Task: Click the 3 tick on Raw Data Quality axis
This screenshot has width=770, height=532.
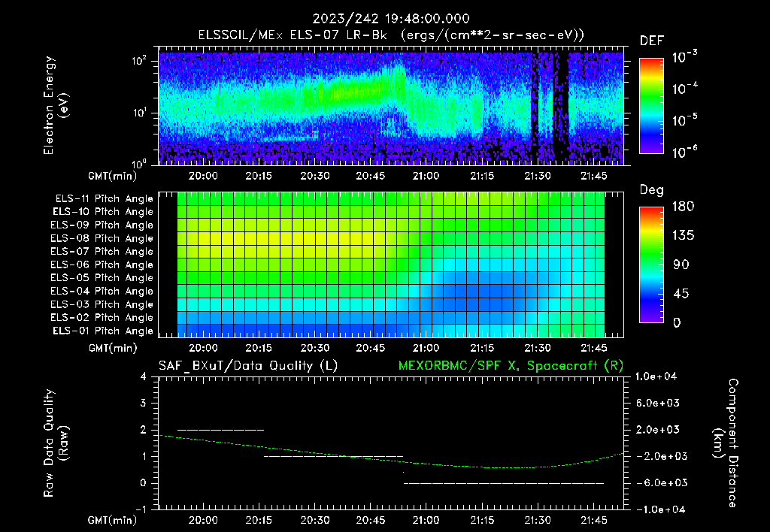Action: [144, 404]
